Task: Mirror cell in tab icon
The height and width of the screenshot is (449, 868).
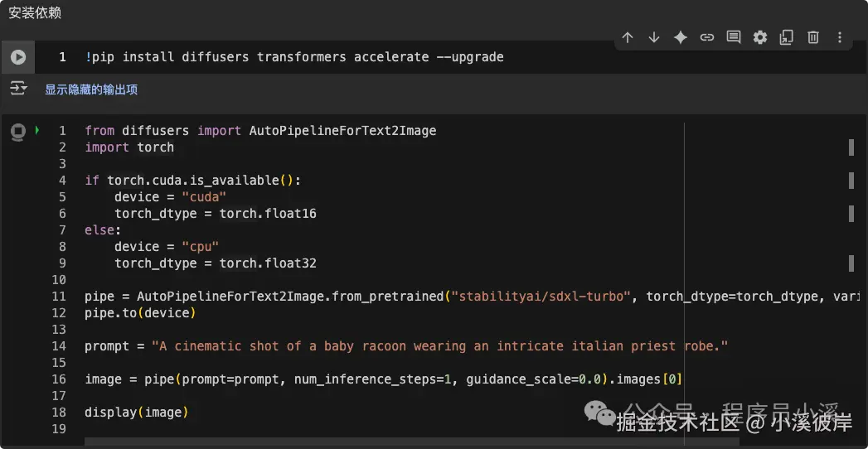Action: [x=787, y=37]
